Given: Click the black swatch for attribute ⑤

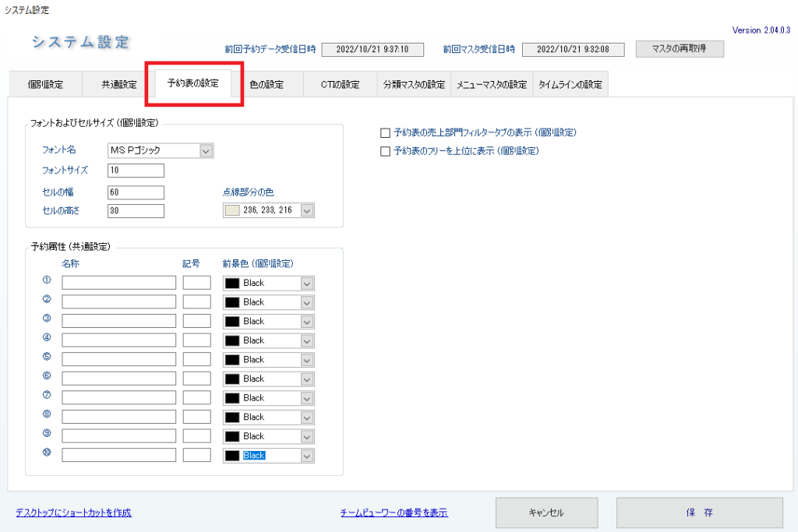Looking at the screenshot, I should click(232, 360).
